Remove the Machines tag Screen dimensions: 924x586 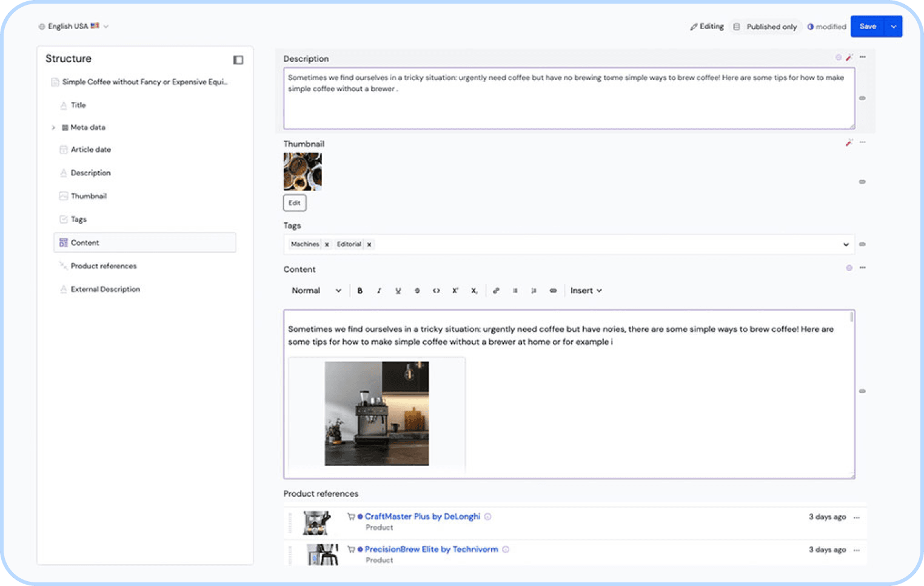[327, 244]
